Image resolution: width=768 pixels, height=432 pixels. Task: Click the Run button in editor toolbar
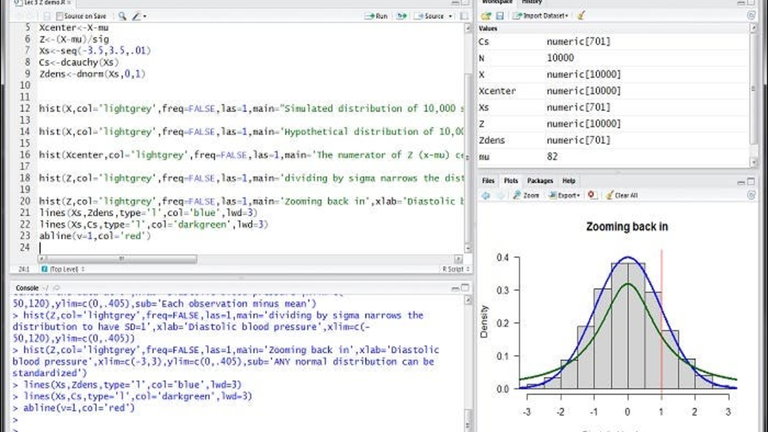(376, 16)
